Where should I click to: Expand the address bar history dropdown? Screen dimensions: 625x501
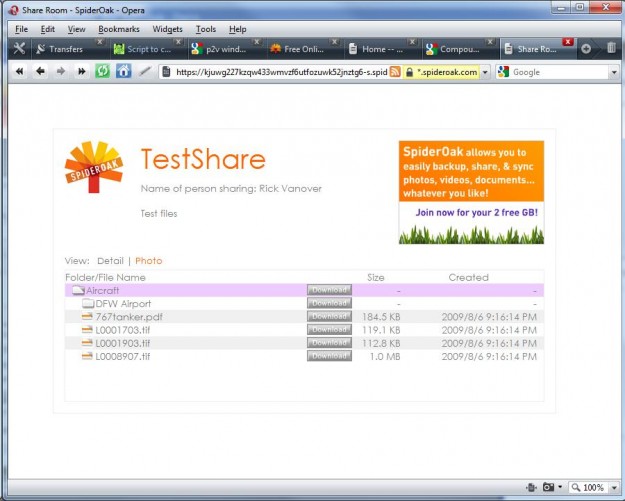tap(485, 72)
